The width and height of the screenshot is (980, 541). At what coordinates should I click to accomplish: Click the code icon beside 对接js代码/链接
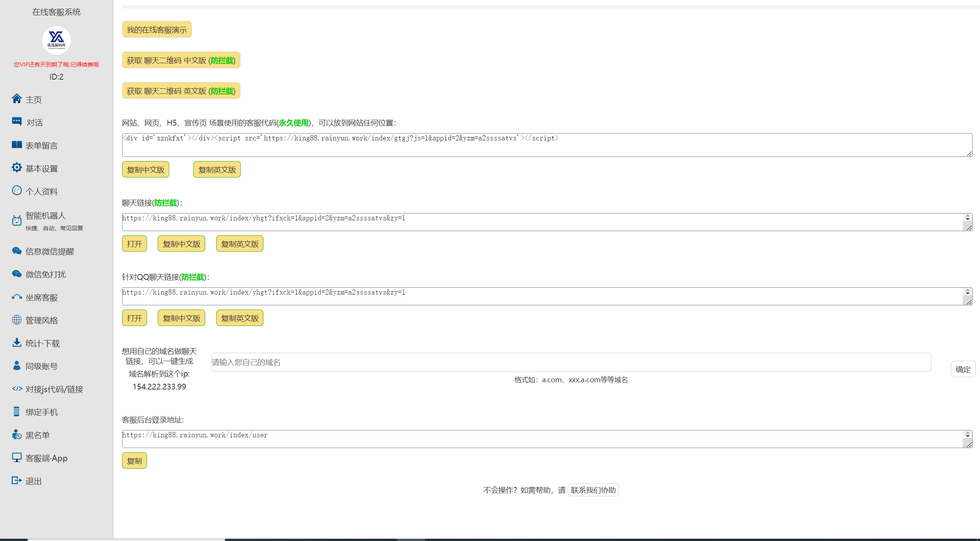pyautogui.click(x=17, y=389)
